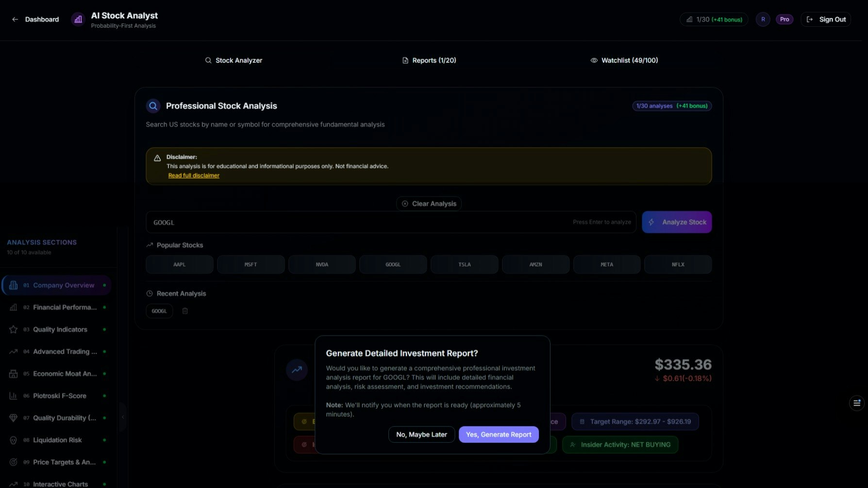The height and width of the screenshot is (488, 868).
Task: Open the Read full disclaimer link
Action: point(194,175)
